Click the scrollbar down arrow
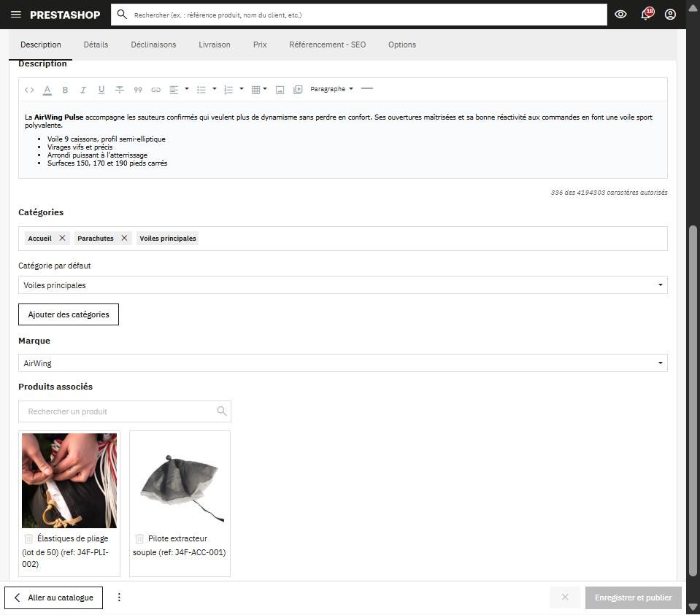 coord(693,607)
